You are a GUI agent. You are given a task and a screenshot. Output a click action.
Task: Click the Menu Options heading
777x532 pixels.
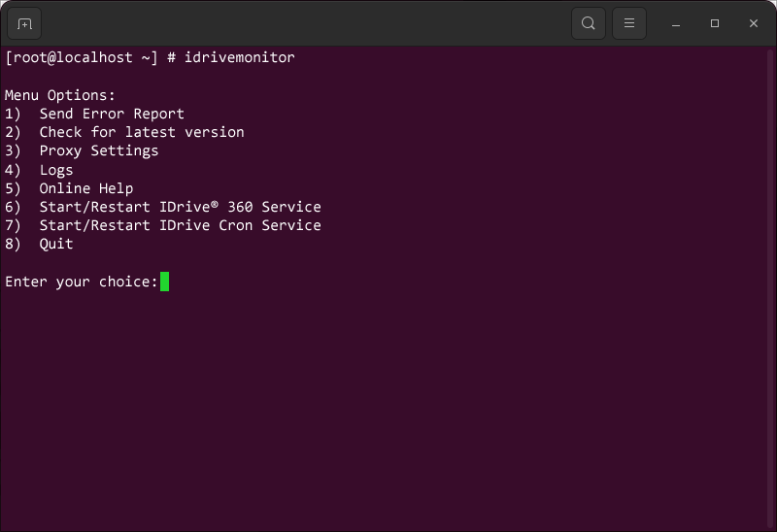[60, 95]
